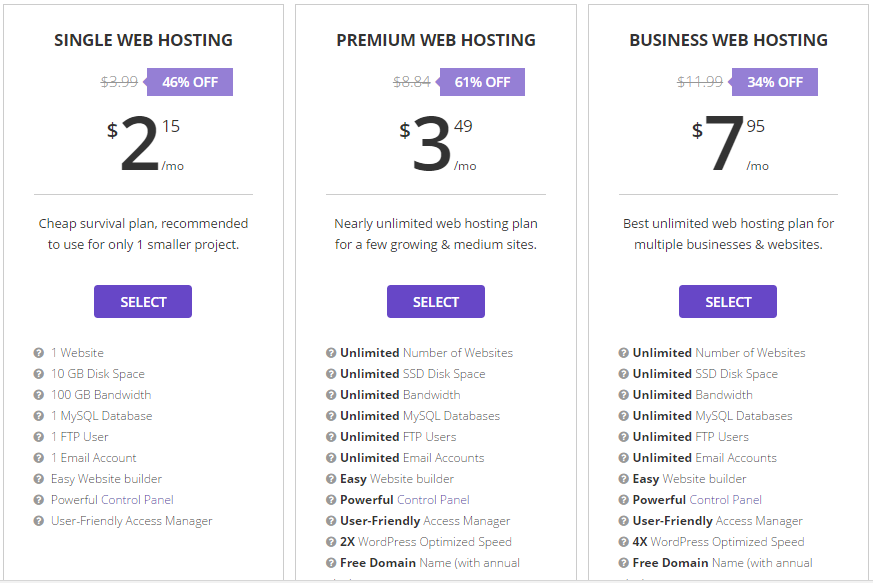This screenshot has width=873, height=583.
Task: Click help icon next to Business Unlimited Email Accounts
Action: coord(624,458)
